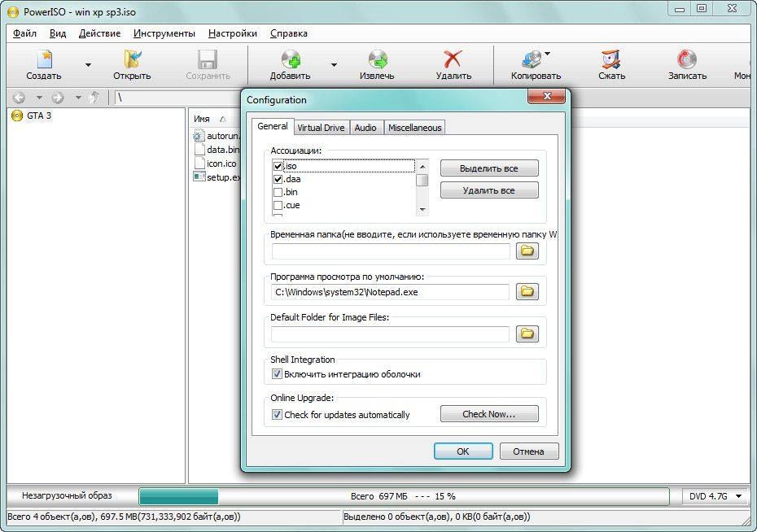Screen dimensions: 757x532
Task: Open the Настройки menu
Action: [x=233, y=33]
